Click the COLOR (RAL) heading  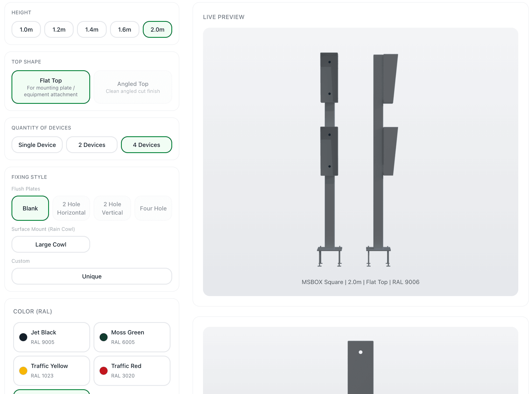32,311
